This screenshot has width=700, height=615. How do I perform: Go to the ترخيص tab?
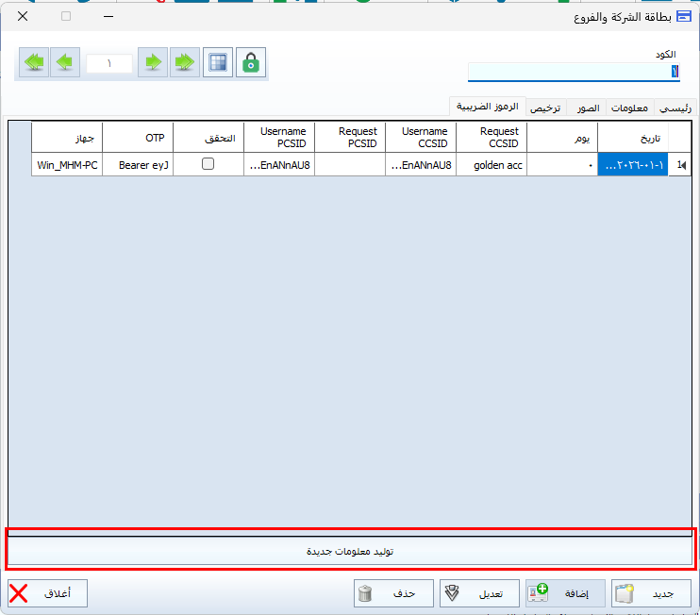545,108
